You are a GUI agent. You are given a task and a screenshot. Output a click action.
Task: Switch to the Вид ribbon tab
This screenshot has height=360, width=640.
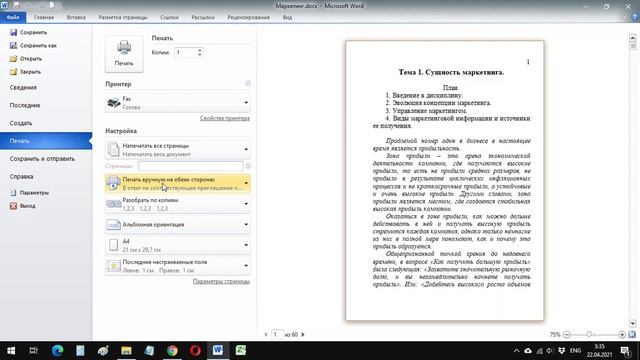pos(287,17)
